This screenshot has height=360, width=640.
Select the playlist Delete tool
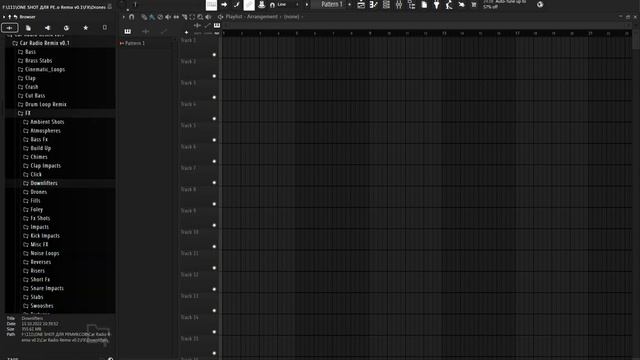coord(160,17)
